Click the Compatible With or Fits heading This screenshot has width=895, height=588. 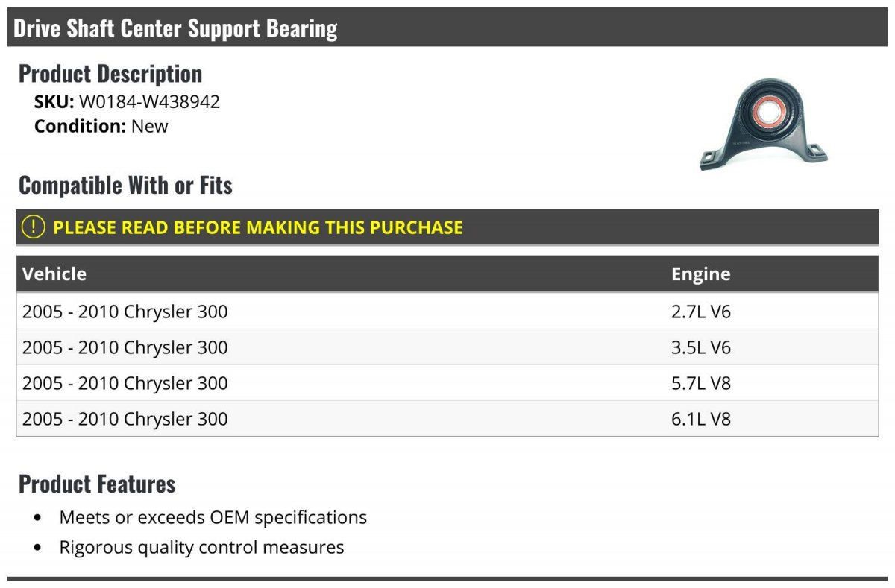[125, 185]
